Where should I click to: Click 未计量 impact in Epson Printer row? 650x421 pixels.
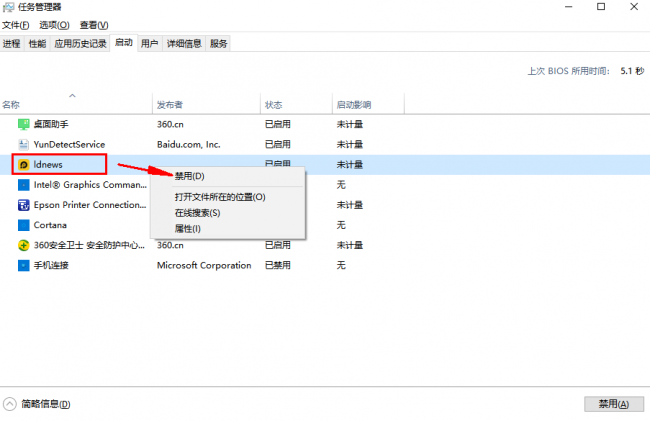(350, 205)
